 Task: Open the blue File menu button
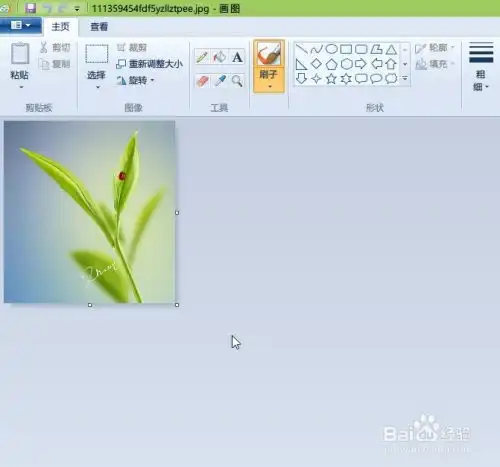pyautogui.click(x=21, y=25)
